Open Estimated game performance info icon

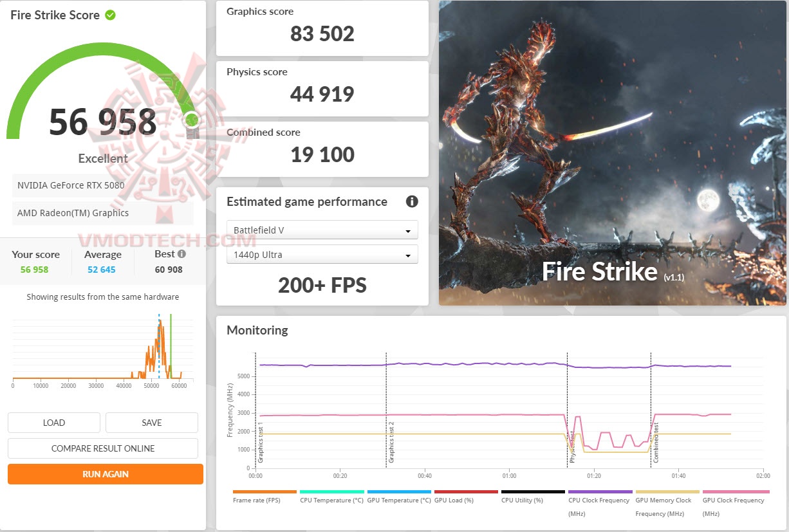coord(412,201)
